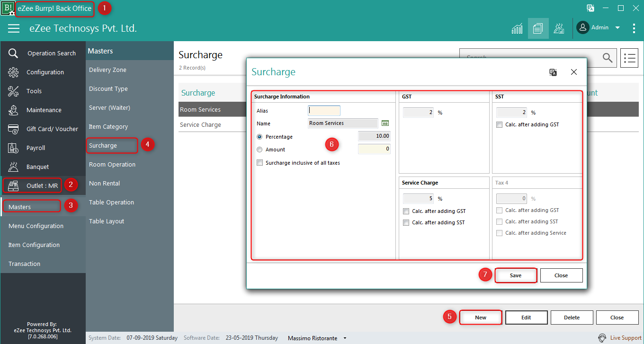This screenshot has height=344, width=644.
Task: Close the Surcharge dialog with X
Action: [574, 72]
